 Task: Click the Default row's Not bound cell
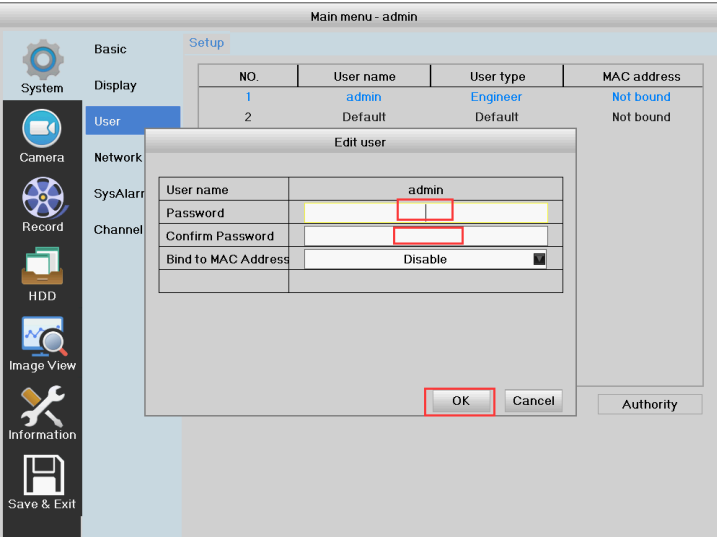(x=641, y=117)
